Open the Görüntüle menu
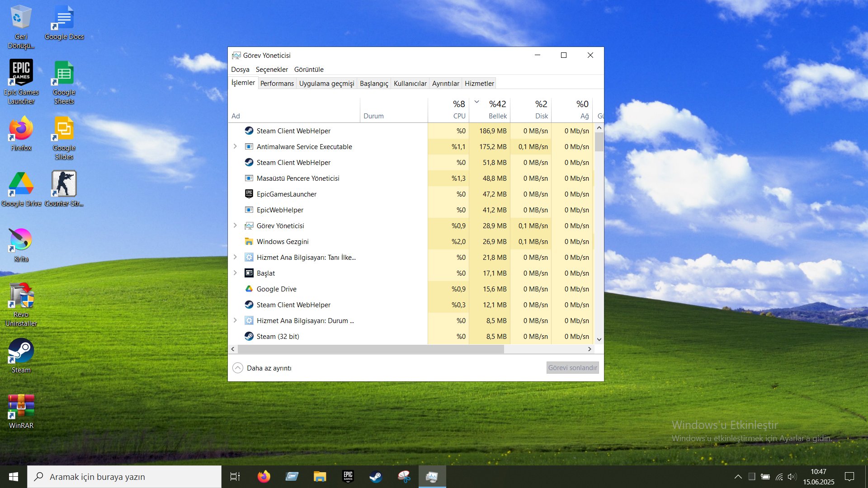 click(309, 70)
